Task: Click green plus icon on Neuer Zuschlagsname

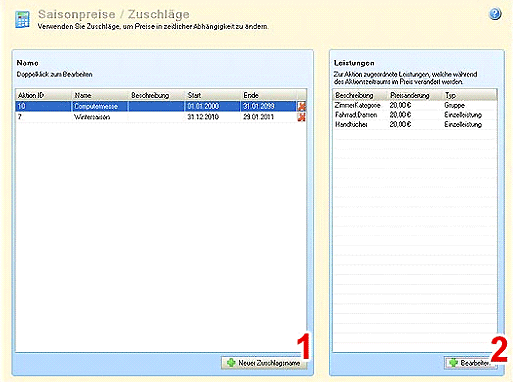Action: click(231, 363)
